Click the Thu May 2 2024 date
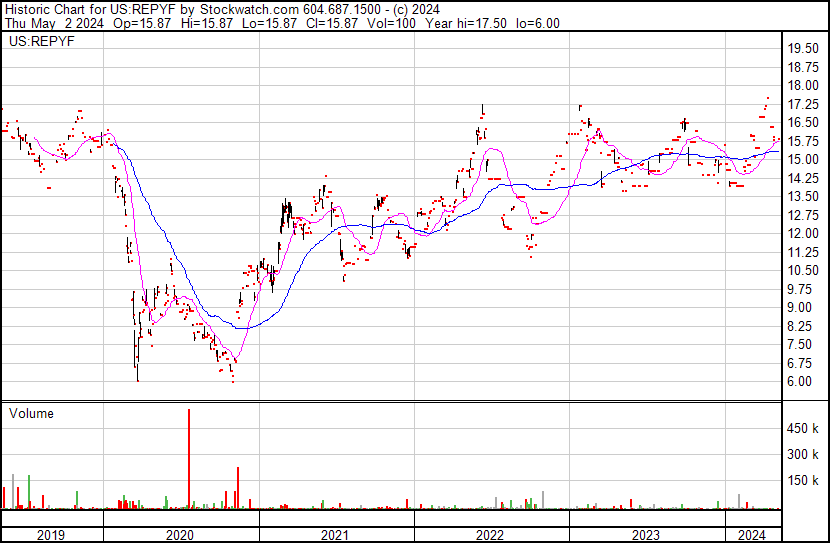 coord(55,24)
